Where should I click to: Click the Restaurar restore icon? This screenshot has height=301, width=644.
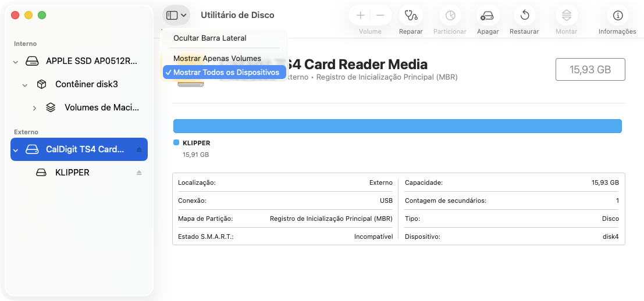524,16
